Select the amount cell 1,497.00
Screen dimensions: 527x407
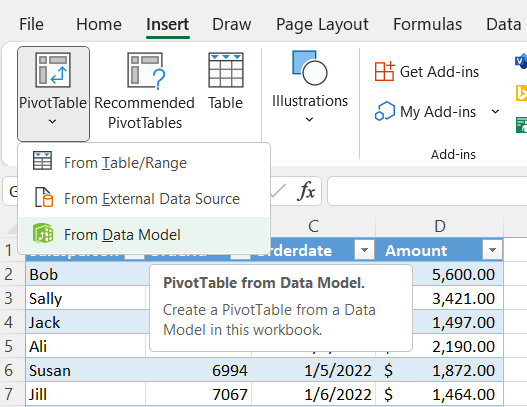(x=458, y=322)
